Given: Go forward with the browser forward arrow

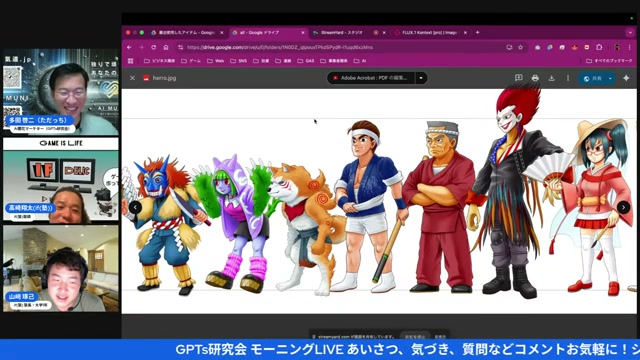Looking at the screenshot, I should click(x=141, y=47).
